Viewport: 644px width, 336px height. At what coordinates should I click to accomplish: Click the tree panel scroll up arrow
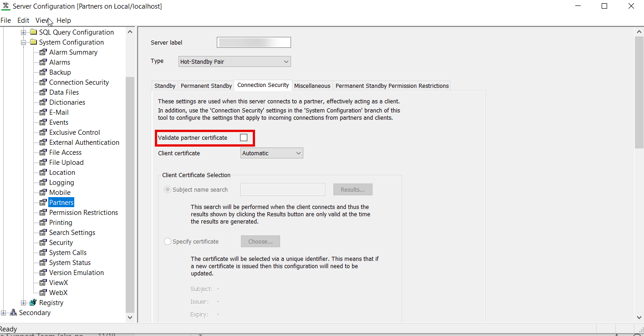click(x=130, y=32)
